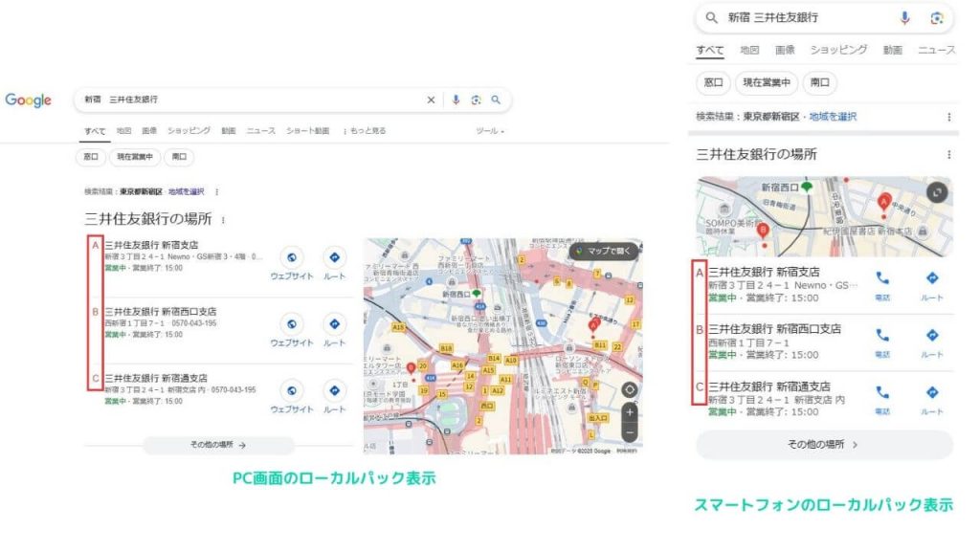Apply 南口 chip on smartphone view
The image size is (980, 551).
(819, 82)
